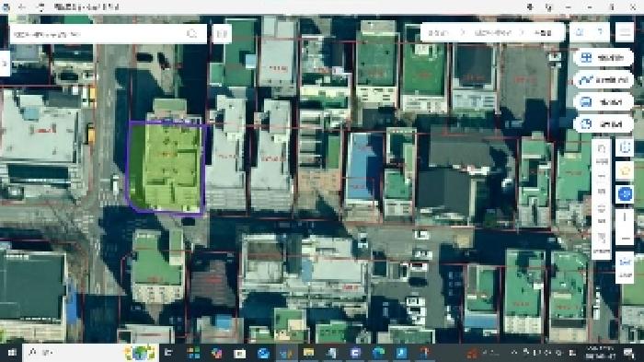This screenshot has width=644, height=362.
Task: Click the map zoom in plus button
Action: click(625, 217)
